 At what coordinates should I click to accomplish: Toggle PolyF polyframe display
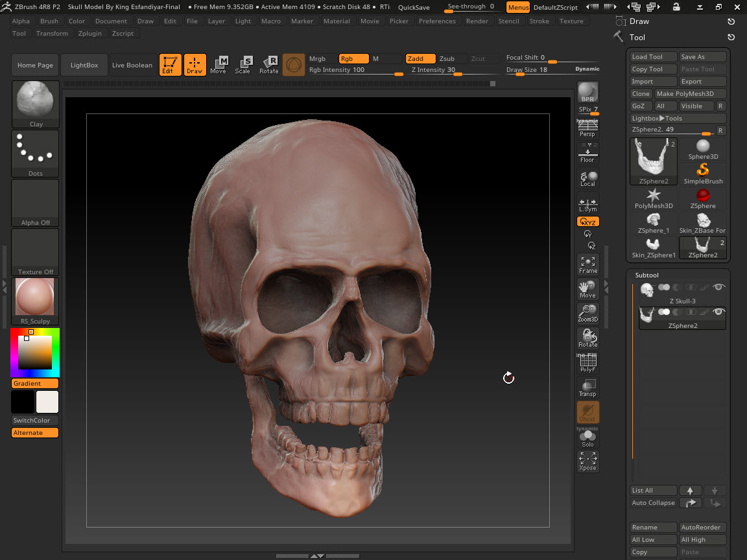588,363
